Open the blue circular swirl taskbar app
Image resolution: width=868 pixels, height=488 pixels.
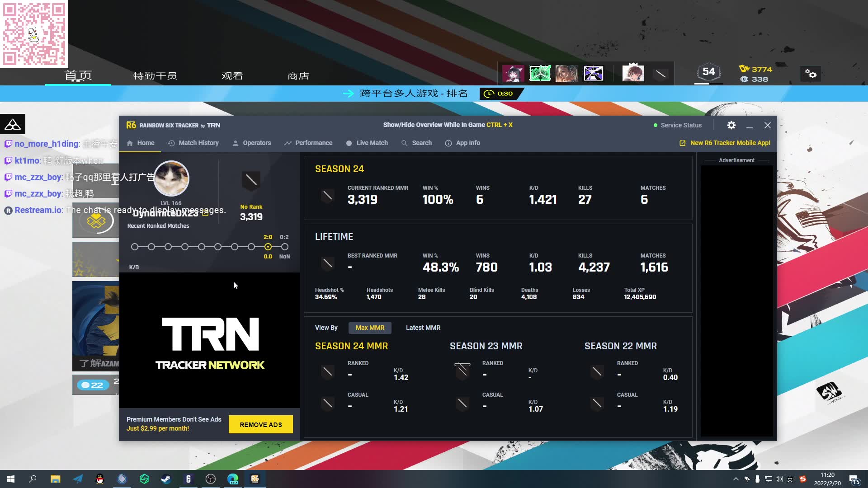point(122,479)
